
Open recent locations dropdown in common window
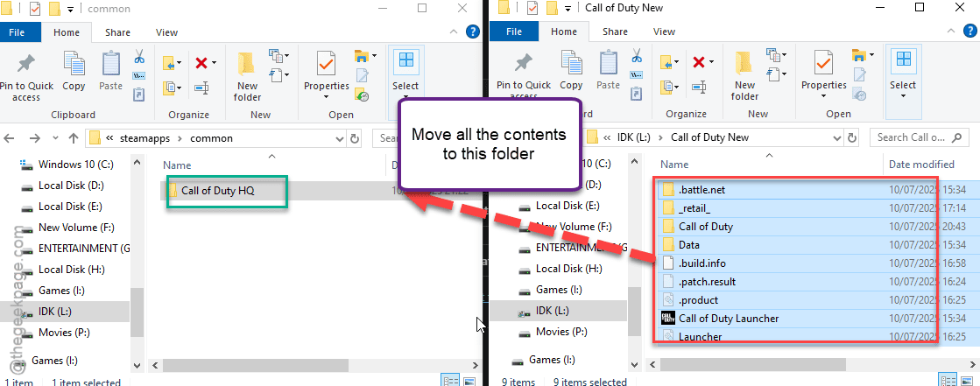[x=55, y=138]
